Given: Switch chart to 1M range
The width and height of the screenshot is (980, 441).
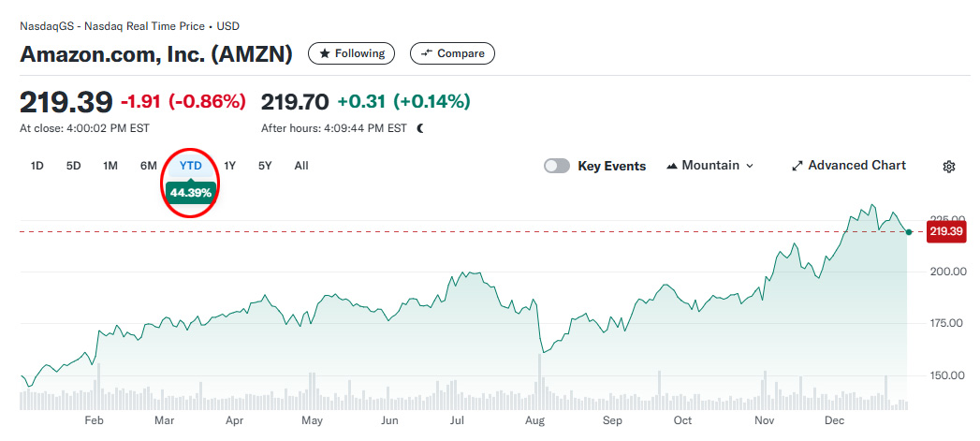Looking at the screenshot, I should tap(110, 166).
